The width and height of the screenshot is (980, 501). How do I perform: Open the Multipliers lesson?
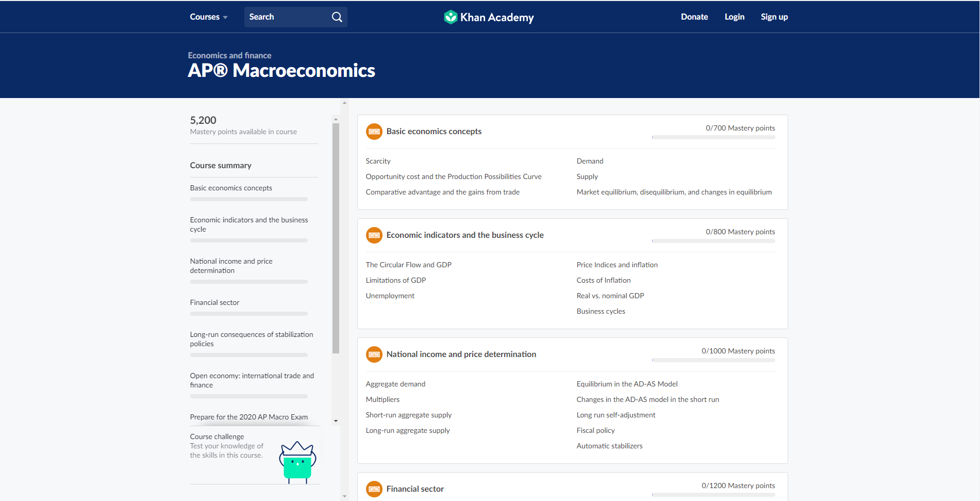click(x=383, y=399)
